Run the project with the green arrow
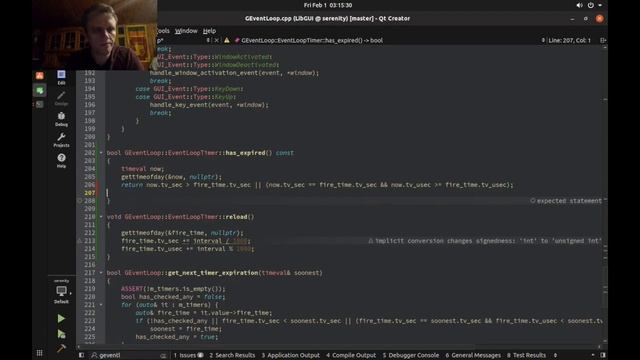Image resolution: width=640 pixels, height=360 pixels. (x=61, y=318)
